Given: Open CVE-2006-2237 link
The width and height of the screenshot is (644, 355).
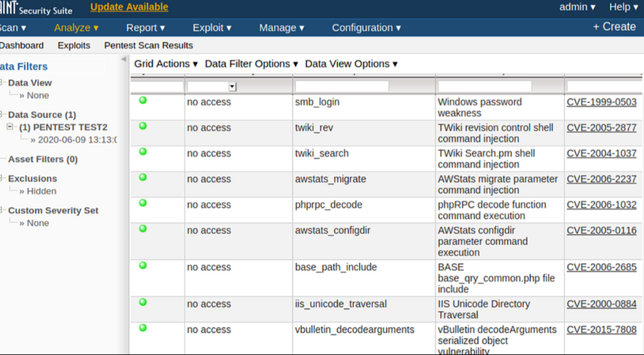Looking at the screenshot, I should click(x=601, y=179).
